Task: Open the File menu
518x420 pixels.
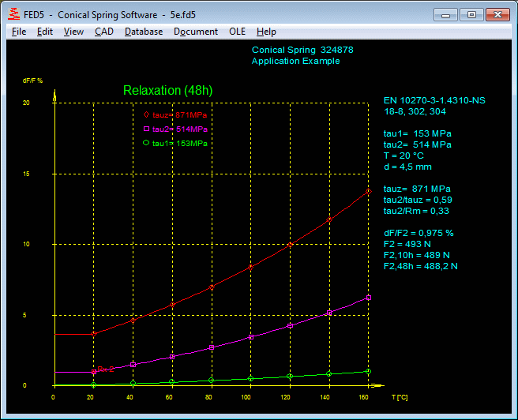Action: [x=19, y=32]
